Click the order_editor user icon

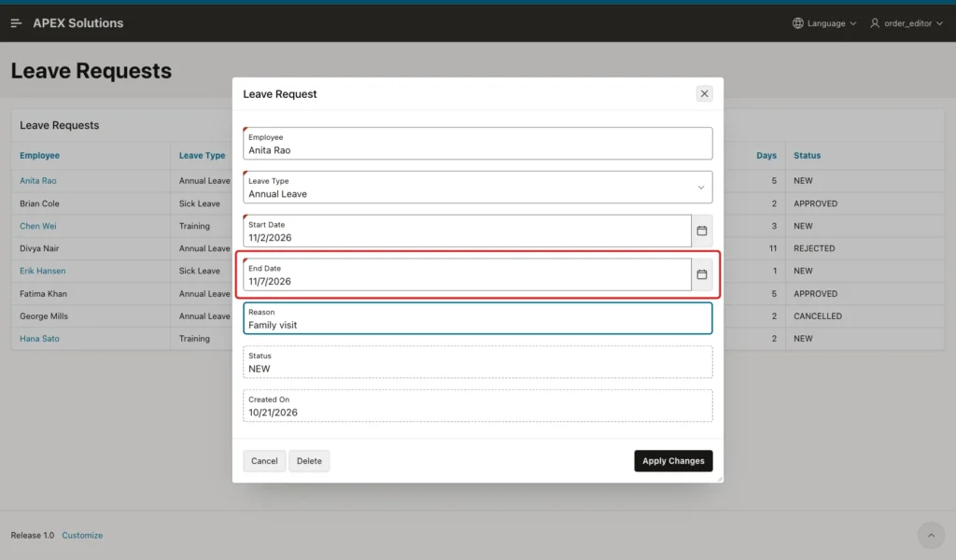(874, 23)
